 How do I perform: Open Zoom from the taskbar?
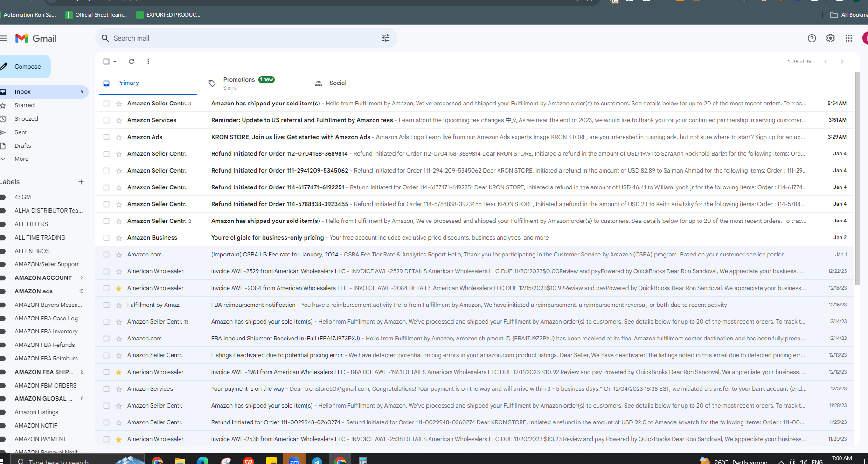tap(294, 461)
